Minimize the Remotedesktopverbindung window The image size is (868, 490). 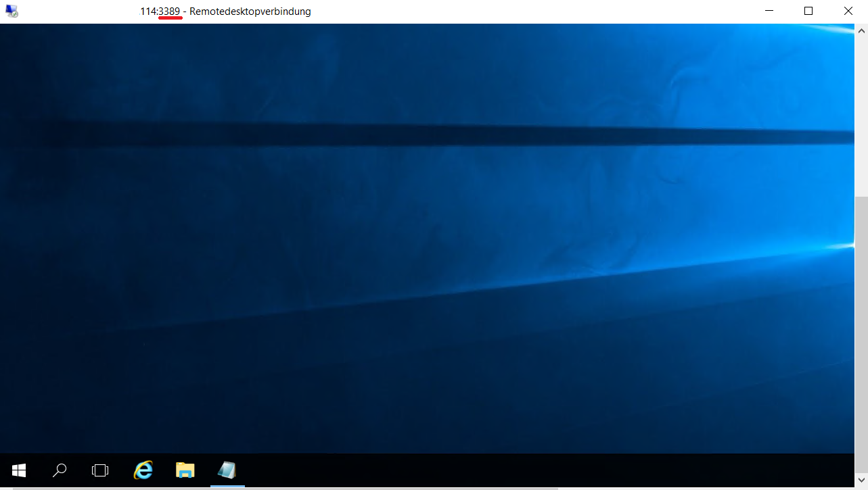coord(768,11)
